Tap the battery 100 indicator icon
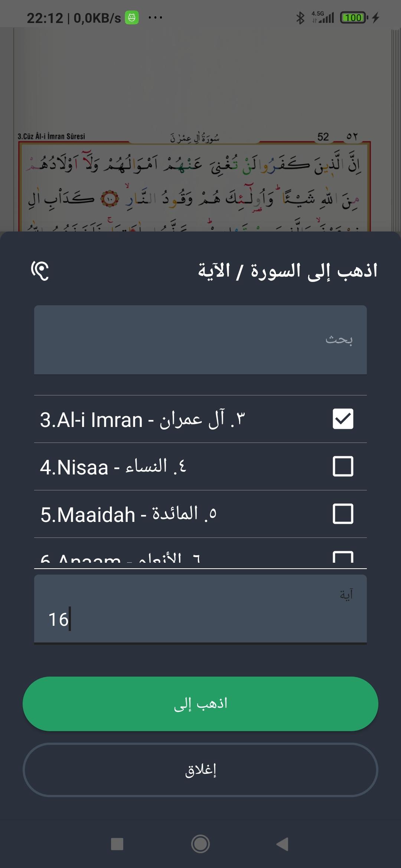Viewport: 401px width, 868px height. coord(354,17)
